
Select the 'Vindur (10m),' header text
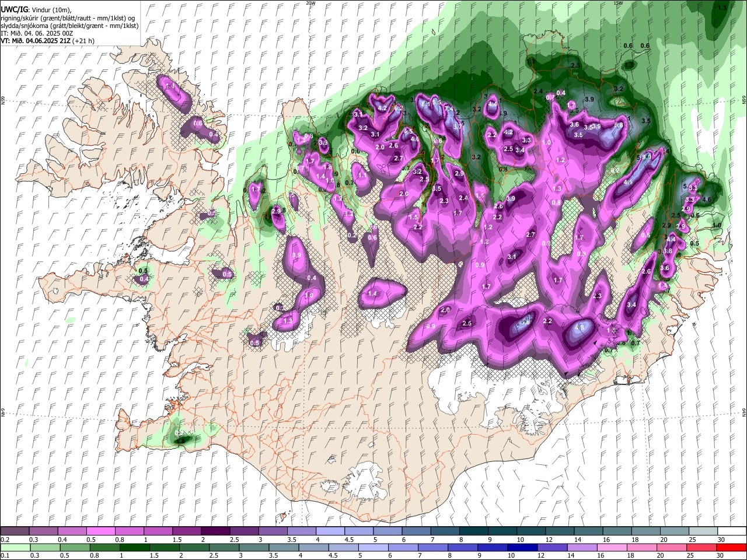pyautogui.click(x=53, y=10)
